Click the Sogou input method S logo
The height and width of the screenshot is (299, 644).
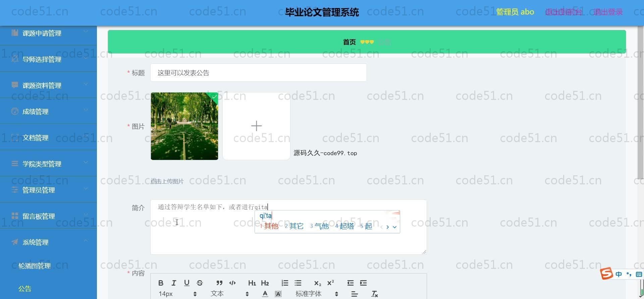606,274
